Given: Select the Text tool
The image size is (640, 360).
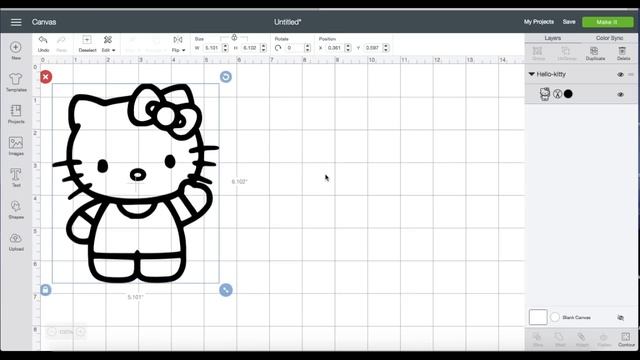Looking at the screenshot, I should (16, 174).
